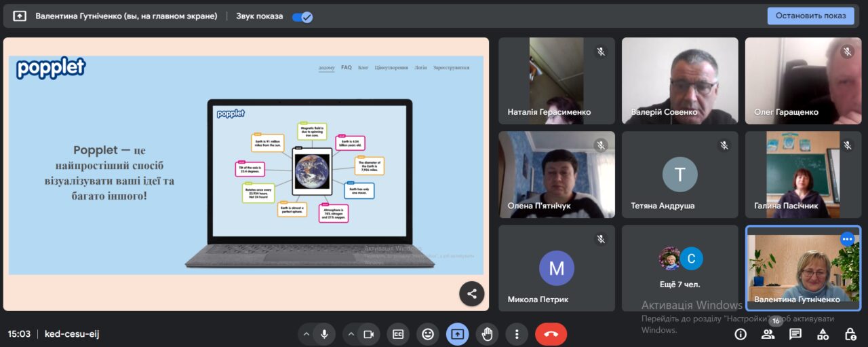Open chat panel icon
This screenshot has width=868, height=347.
[x=795, y=334]
